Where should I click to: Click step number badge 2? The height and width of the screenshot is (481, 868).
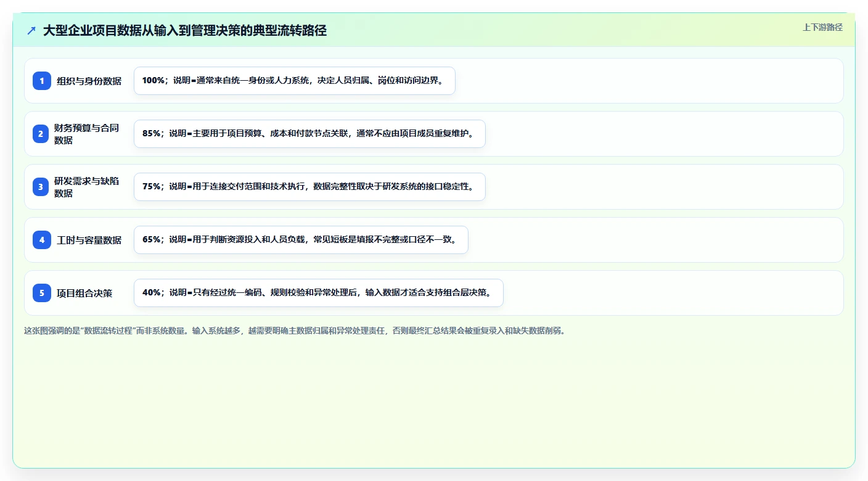41,134
